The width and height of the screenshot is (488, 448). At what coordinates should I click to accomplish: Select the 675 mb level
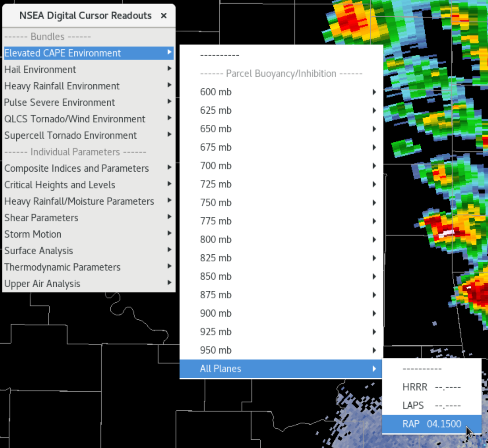(281, 148)
